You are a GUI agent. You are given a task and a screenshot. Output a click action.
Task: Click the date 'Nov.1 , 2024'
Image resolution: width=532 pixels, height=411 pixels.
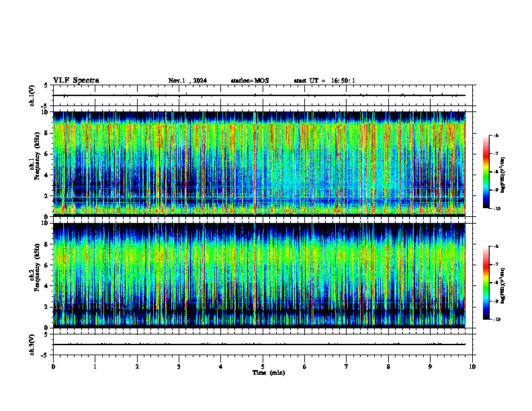pyautogui.click(x=187, y=81)
